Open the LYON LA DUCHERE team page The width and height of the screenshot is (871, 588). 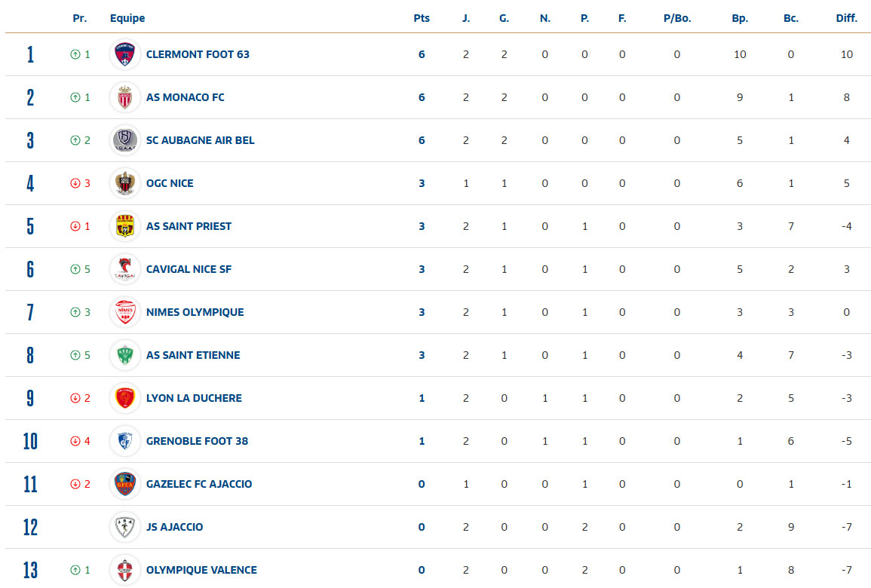[x=194, y=398]
